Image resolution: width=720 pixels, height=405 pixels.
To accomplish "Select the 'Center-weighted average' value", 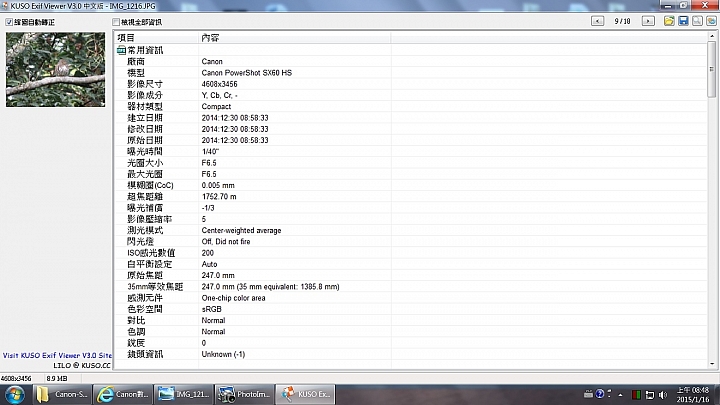I will point(242,231).
